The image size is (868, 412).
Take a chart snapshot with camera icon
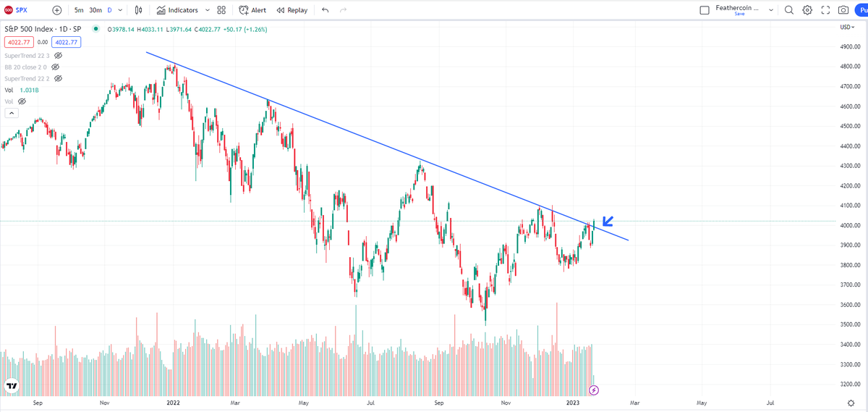(x=843, y=10)
